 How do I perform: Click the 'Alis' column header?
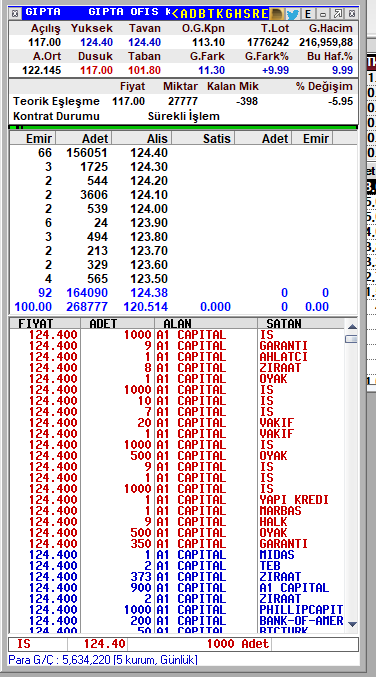click(x=142, y=138)
